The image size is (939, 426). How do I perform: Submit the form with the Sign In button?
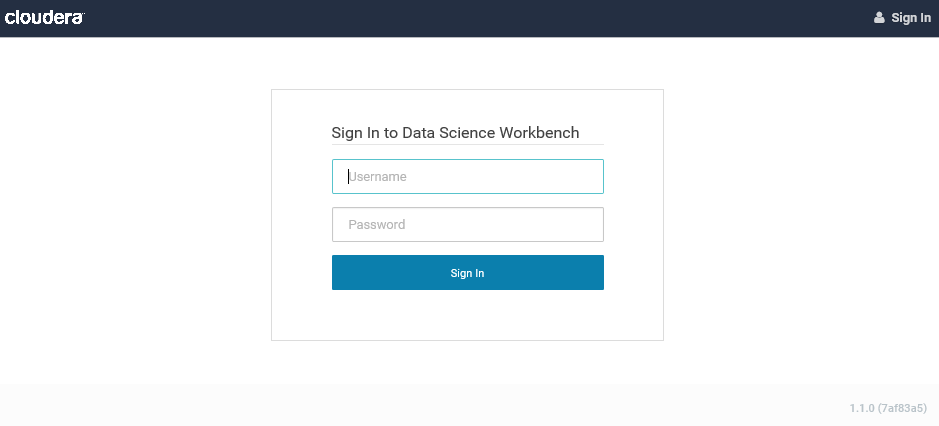(x=467, y=273)
